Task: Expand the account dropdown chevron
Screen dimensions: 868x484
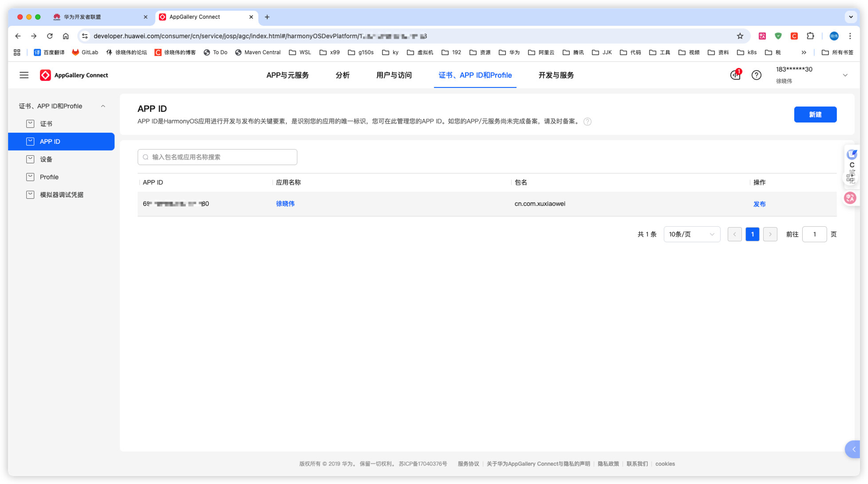Action: tap(845, 75)
